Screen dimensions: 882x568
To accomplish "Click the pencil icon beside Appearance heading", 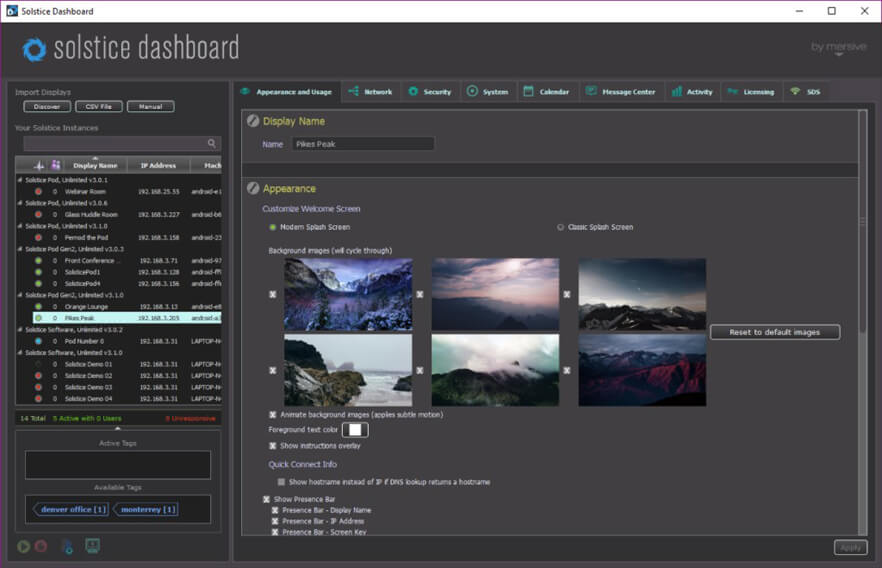I will tap(252, 188).
